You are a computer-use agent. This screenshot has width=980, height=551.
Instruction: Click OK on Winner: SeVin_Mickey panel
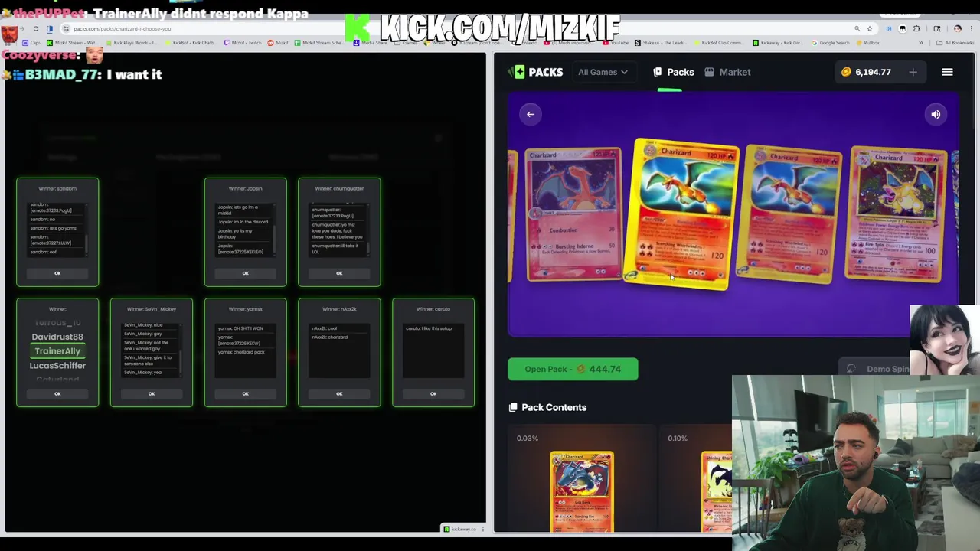coord(152,393)
